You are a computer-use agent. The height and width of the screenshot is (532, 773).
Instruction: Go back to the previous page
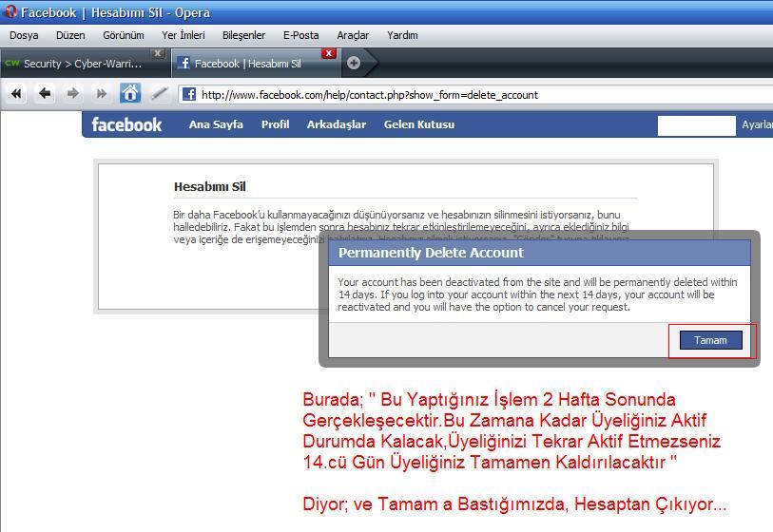coord(44,94)
